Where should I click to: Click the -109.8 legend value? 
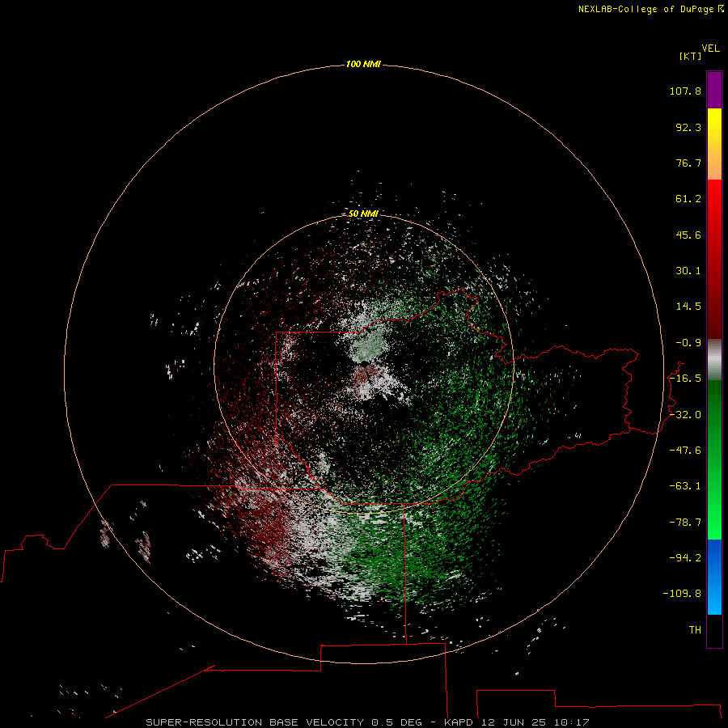click(682, 594)
